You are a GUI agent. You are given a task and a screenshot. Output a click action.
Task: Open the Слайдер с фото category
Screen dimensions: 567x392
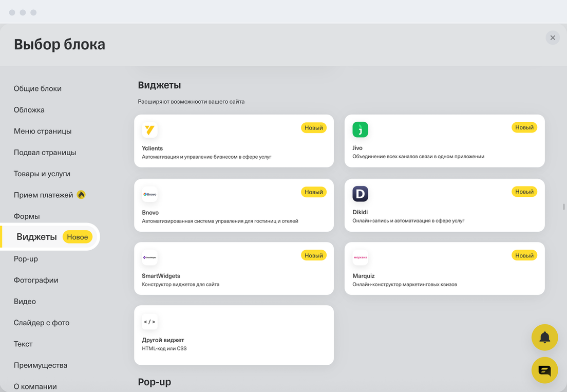(42, 323)
